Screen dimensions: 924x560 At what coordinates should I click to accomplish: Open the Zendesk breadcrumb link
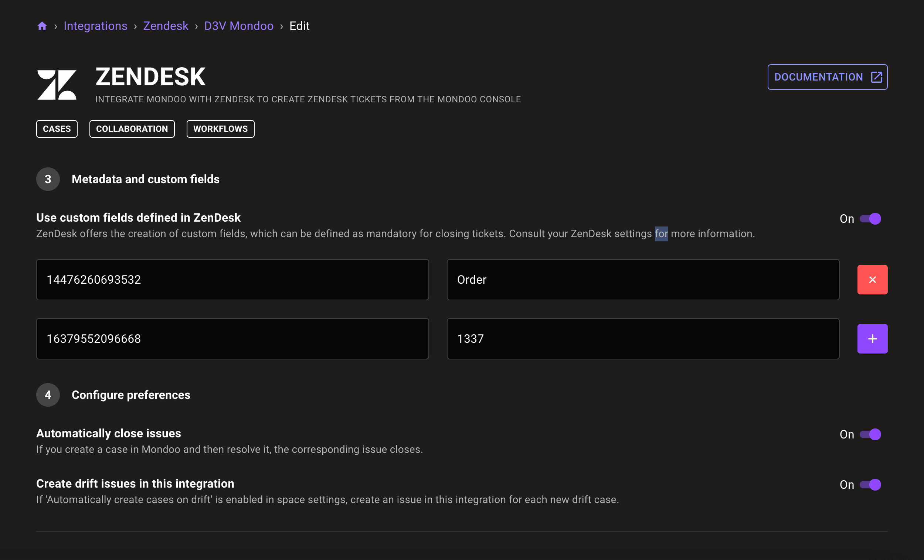[166, 25]
